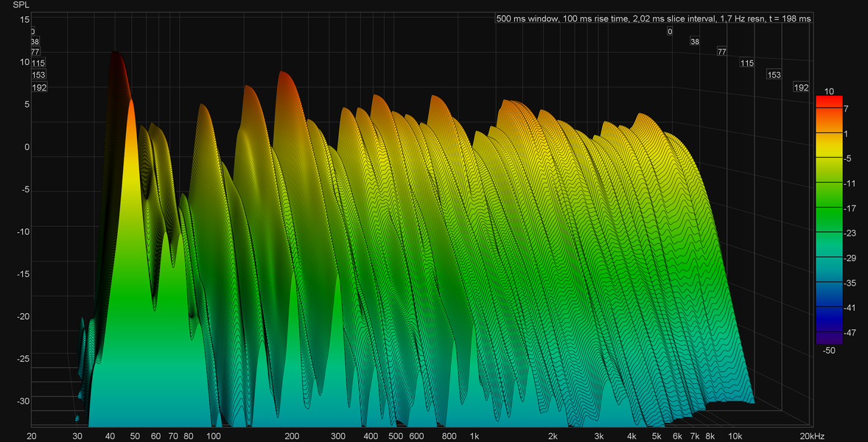This screenshot has width=868, height=442.
Task: Click the red top of the color scale
Action: pyautogui.click(x=828, y=102)
